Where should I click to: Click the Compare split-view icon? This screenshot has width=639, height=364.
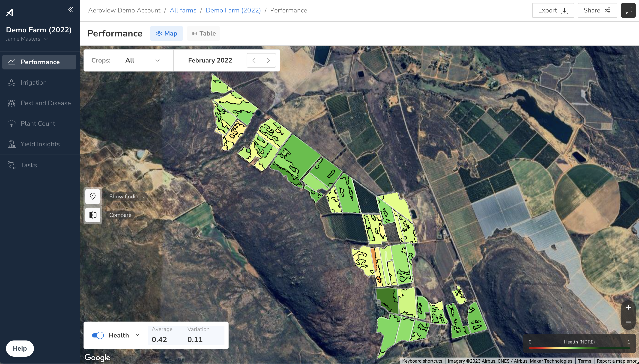click(x=93, y=215)
